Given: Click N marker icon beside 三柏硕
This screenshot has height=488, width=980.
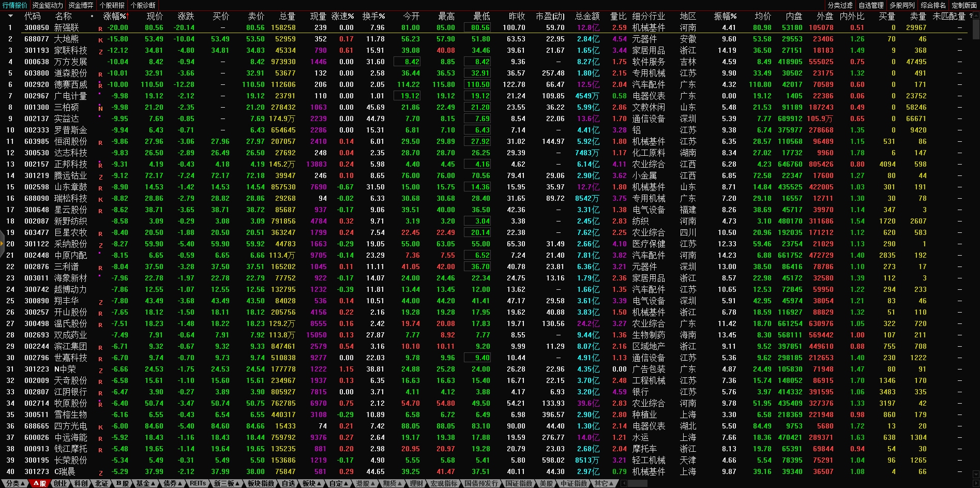Looking at the screenshot, I should pos(100,108).
